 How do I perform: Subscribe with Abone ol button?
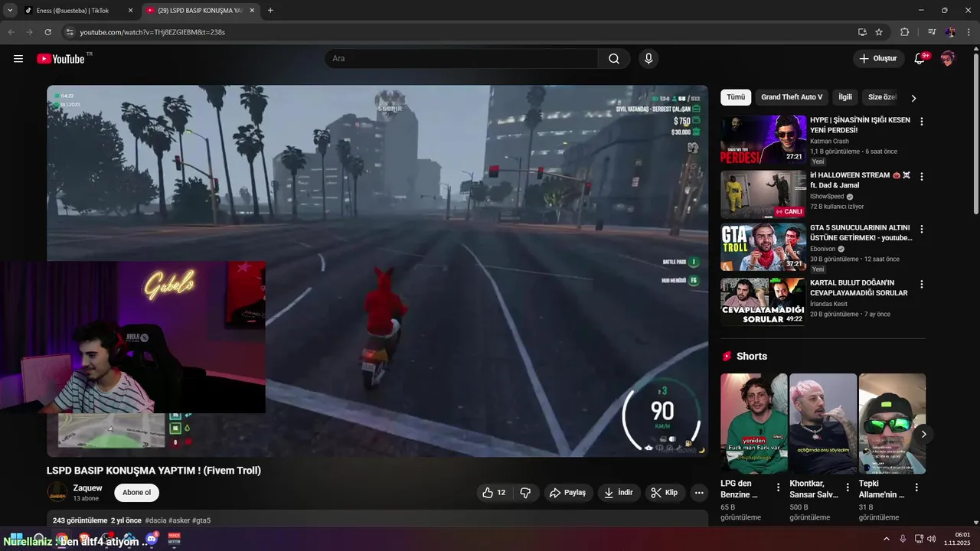pos(136,493)
